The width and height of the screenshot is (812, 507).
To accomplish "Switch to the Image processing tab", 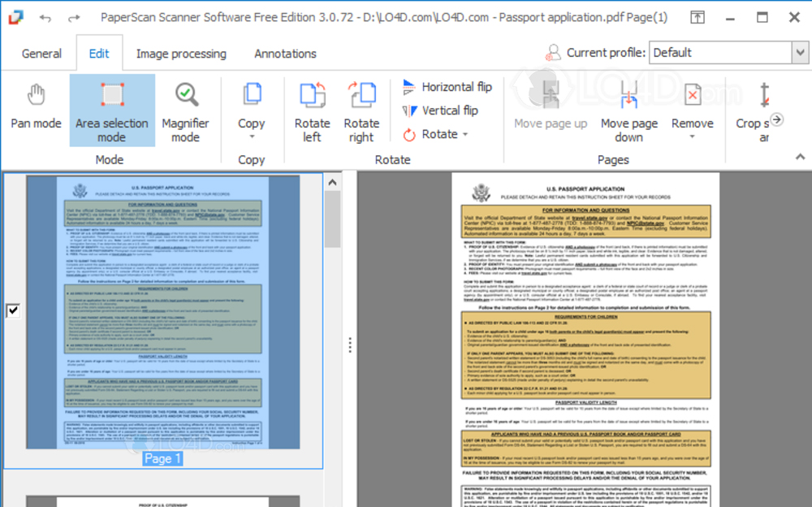I will tap(181, 53).
